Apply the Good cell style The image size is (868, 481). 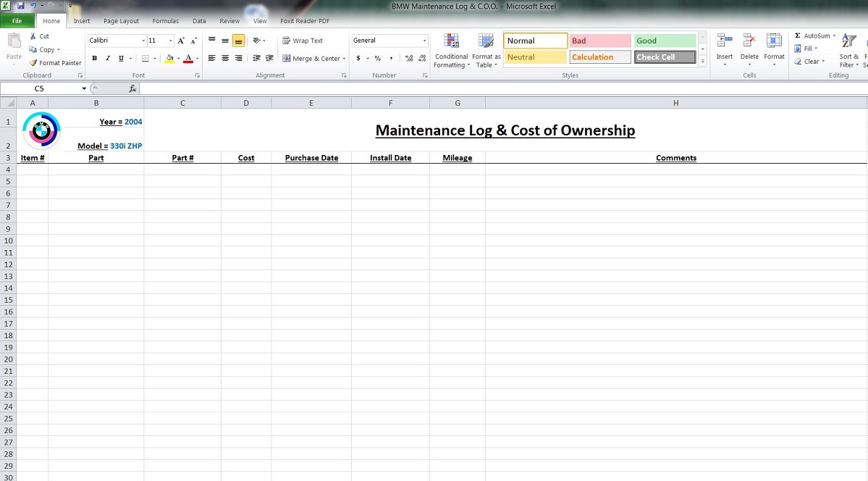(x=665, y=41)
